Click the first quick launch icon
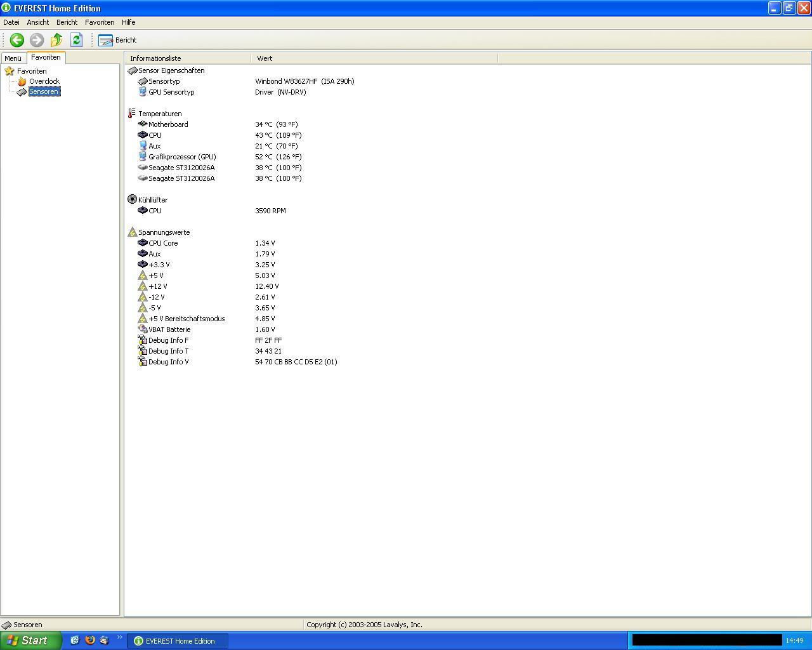The image size is (812, 650). 75,640
